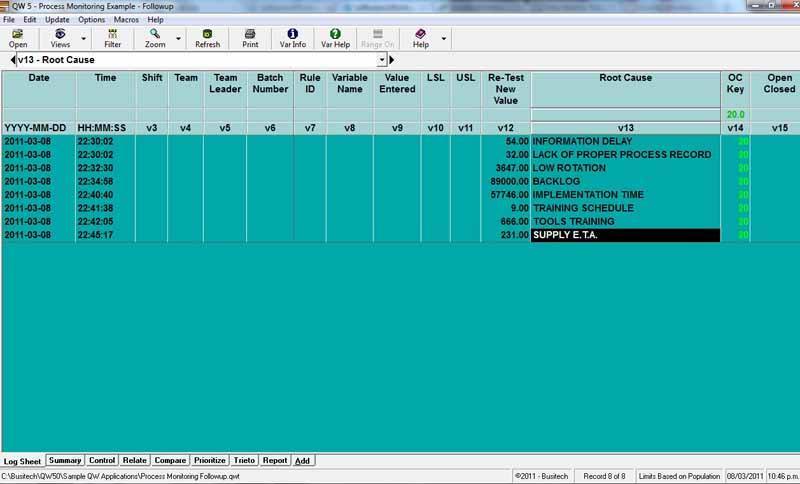This screenshot has width=800, height=484.
Task: Open the Macros menu
Action: pyautogui.click(x=126, y=19)
